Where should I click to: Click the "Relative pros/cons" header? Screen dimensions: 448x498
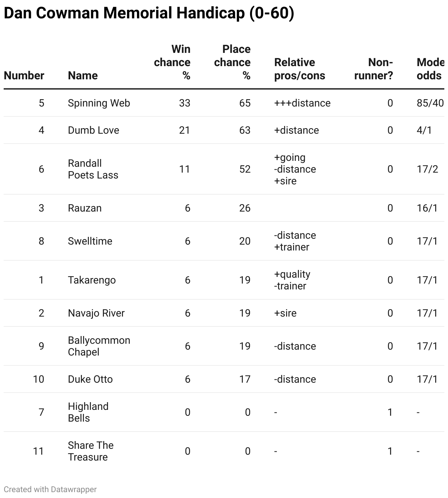300,69
